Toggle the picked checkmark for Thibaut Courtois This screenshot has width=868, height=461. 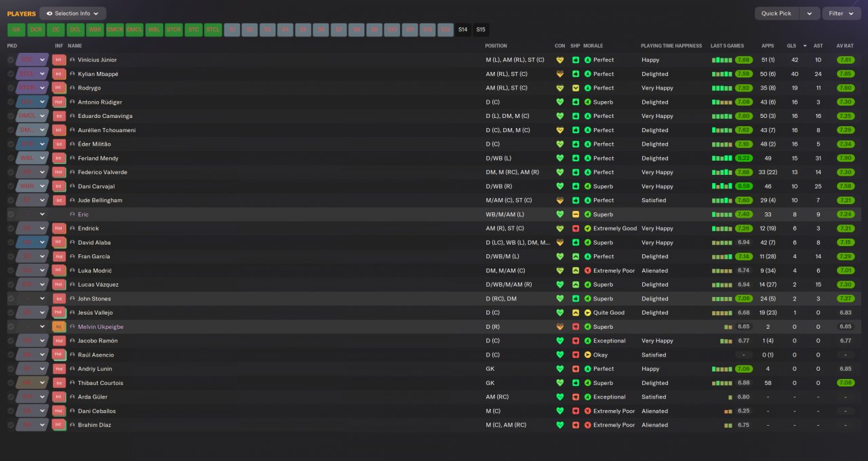tap(10, 383)
